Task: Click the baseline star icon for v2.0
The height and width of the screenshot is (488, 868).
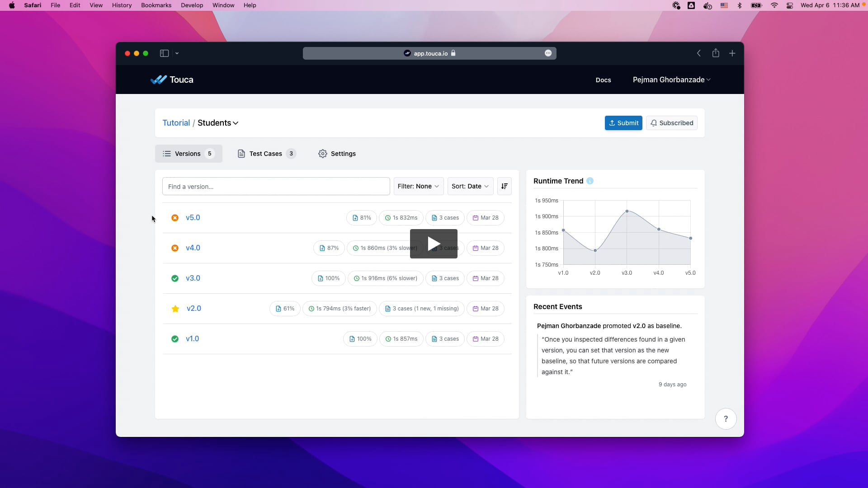Action: [175, 309]
